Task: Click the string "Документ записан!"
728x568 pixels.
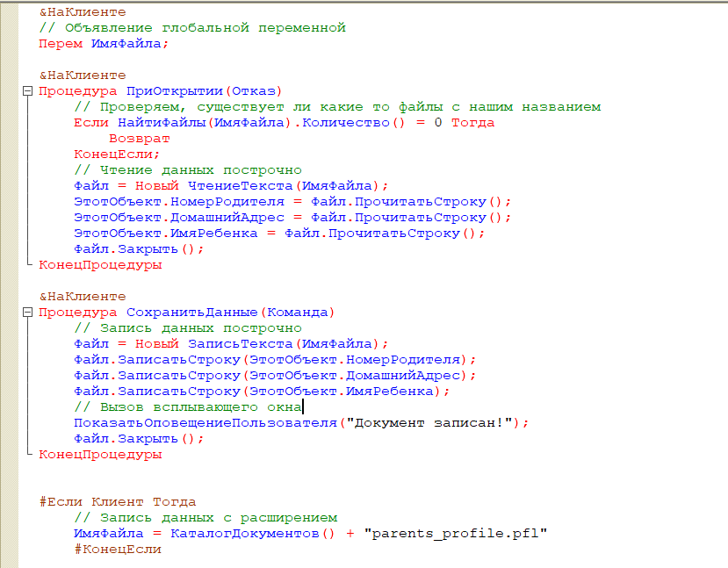Action: coord(429,423)
